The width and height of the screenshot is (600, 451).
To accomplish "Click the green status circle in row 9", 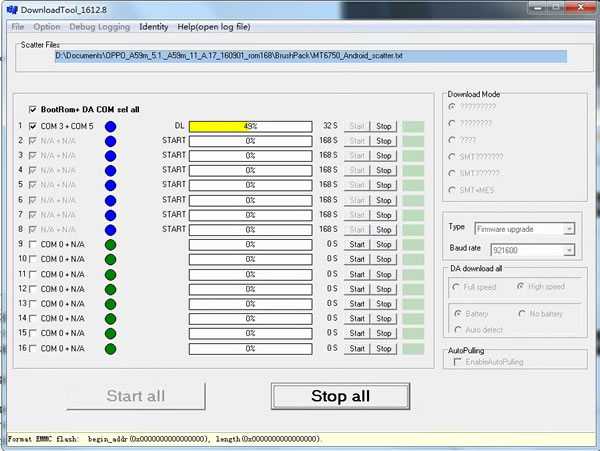I will tap(110, 244).
